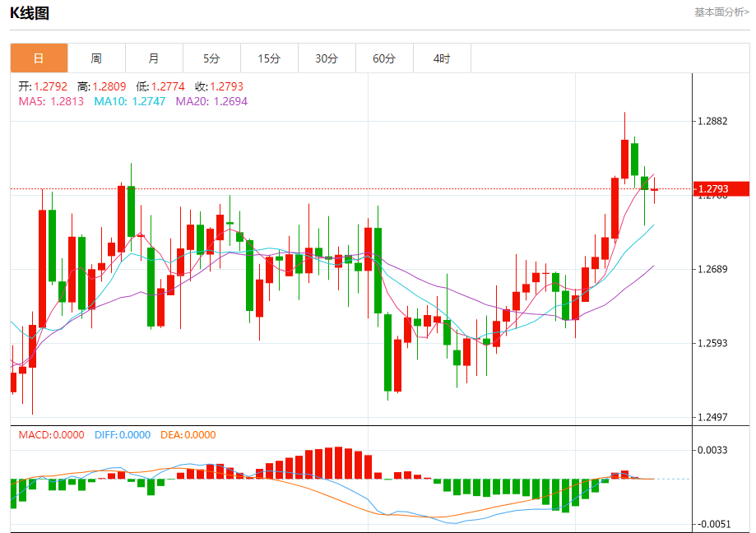Open the 30分 interval tab

327,58
